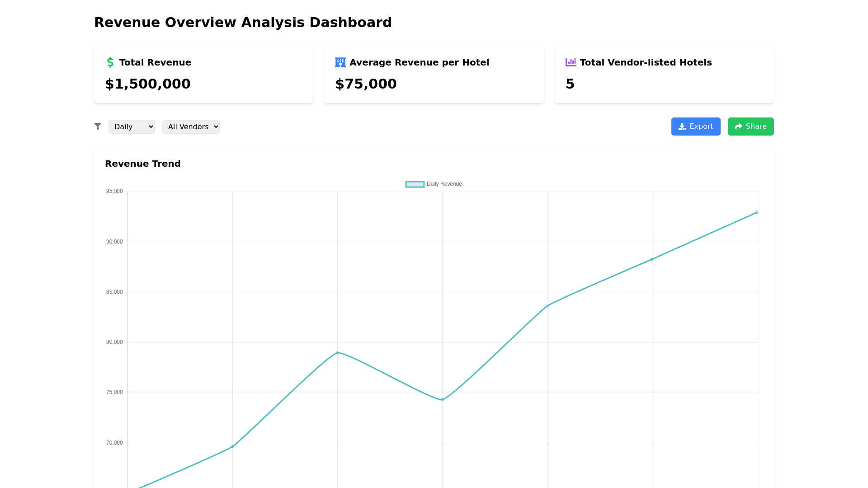
Task: Click the Total Vendor-listed Hotels card
Action: 664,75
